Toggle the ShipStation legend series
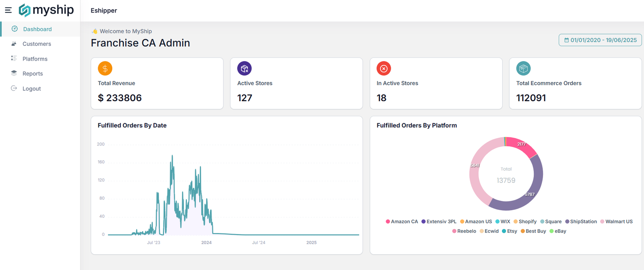This screenshot has height=270, width=644. pos(581,221)
